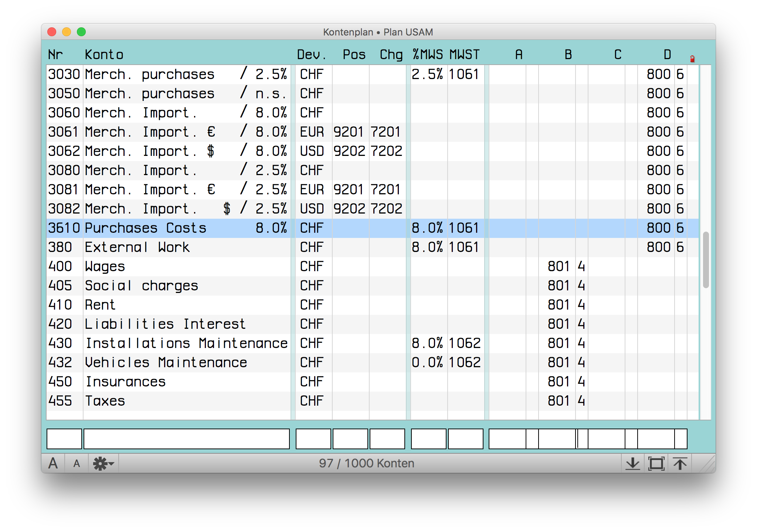
Task: Select the 3061 Merch. Import € row
Action: [185, 132]
